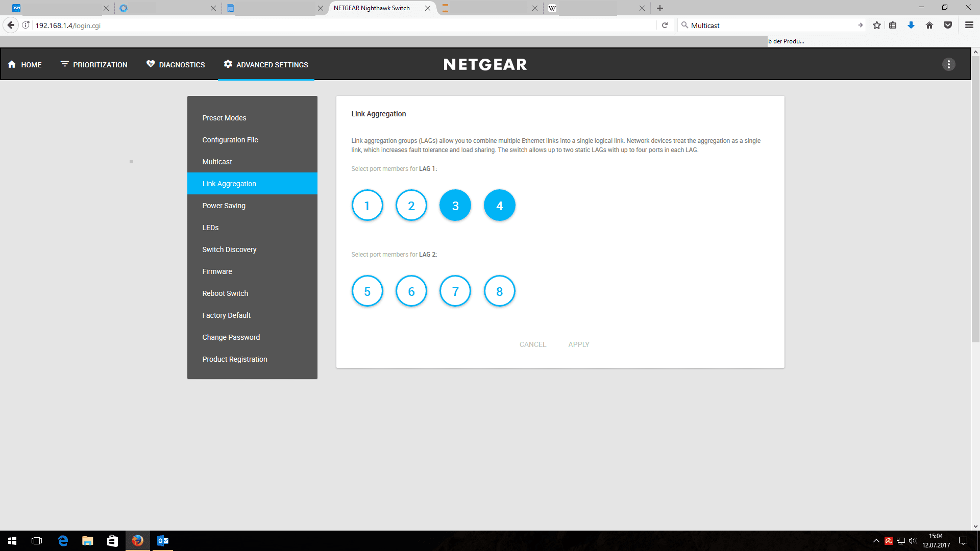Open the Windows Start menu
This screenshot has width=980, height=551.
[x=12, y=541]
